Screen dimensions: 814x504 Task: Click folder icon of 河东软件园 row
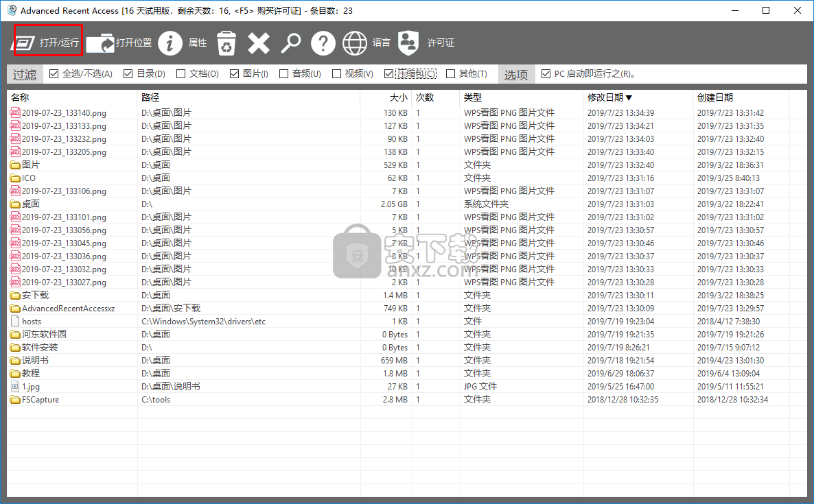click(x=15, y=334)
